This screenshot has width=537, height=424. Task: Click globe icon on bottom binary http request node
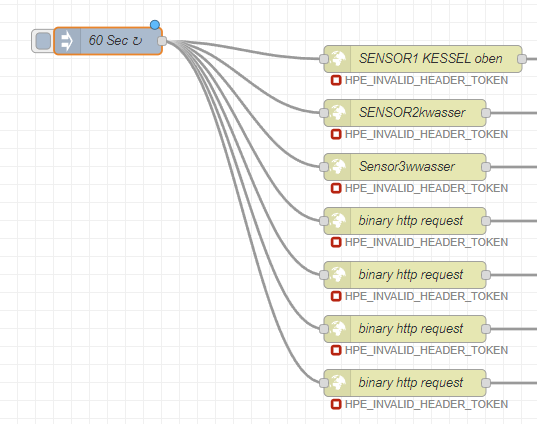point(338,383)
